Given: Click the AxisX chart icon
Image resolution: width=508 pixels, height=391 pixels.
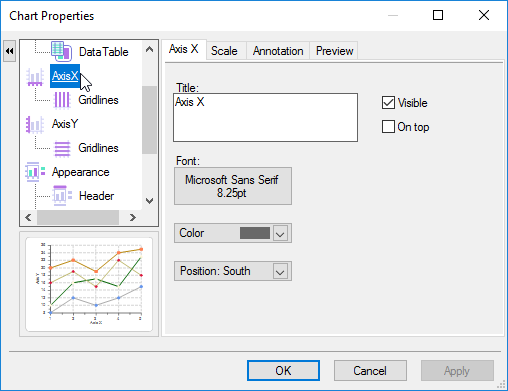Looking at the screenshot, I should coord(35,77).
